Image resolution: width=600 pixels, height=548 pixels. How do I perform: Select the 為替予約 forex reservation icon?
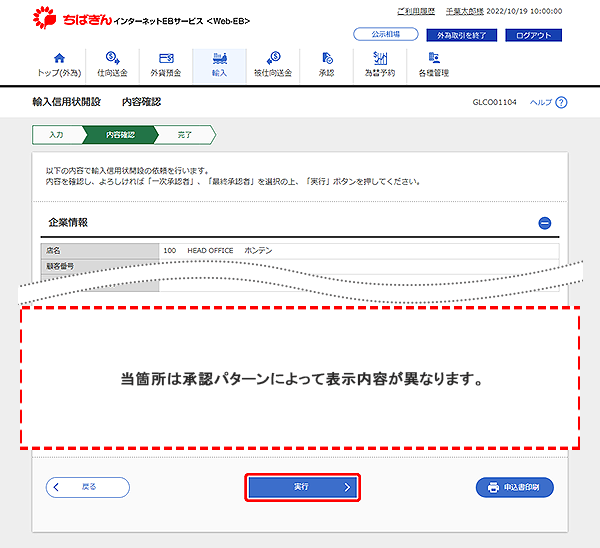pyautogui.click(x=380, y=58)
